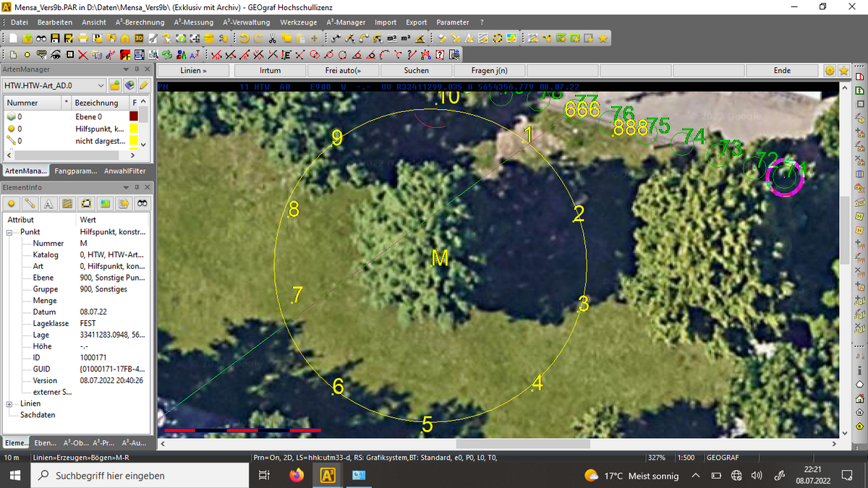Select the text 'A' icon in ElementInfo

click(48, 204)
